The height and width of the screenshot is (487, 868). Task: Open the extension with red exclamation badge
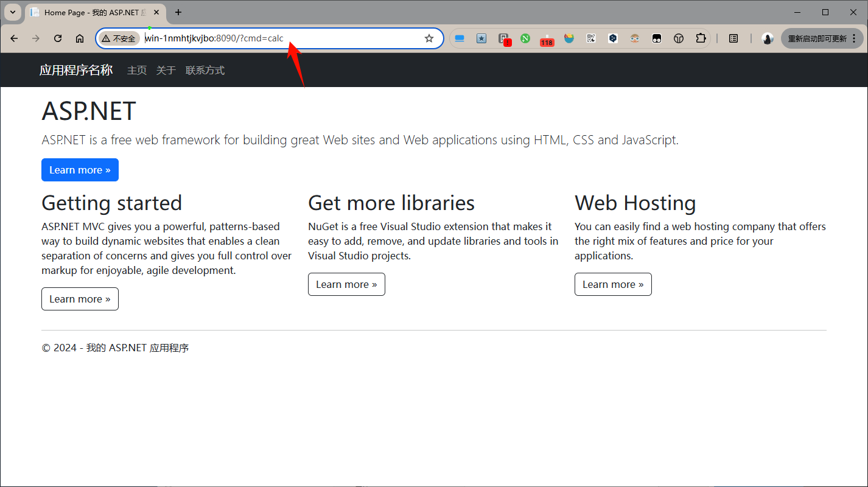[x=504, y=39]
